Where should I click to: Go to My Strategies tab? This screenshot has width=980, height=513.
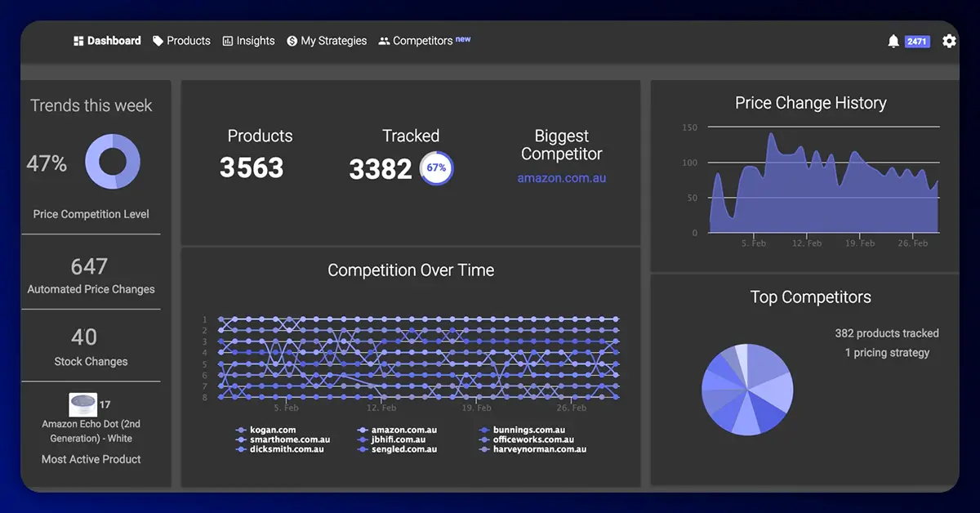327,41
